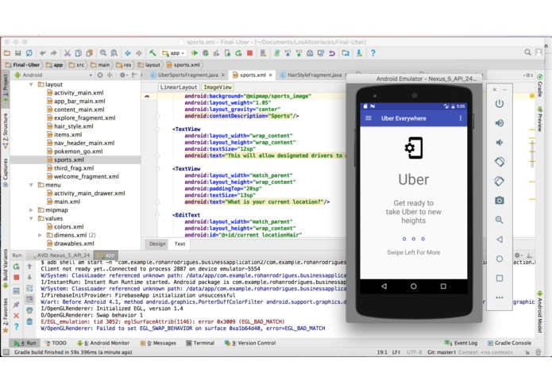Open Search Everywhere magnifier at top right
Screen dimensions: 552x392
pos(527,52)
